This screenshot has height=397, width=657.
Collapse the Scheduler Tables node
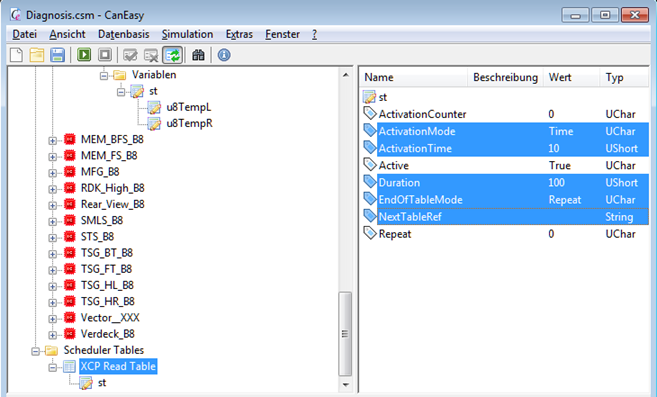pyautogui.click(x=36, y=351)
